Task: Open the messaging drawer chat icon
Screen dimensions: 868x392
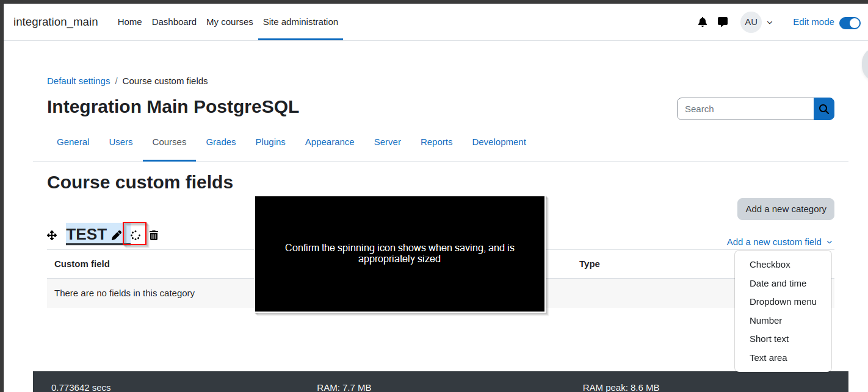Action: click(723, 22)
